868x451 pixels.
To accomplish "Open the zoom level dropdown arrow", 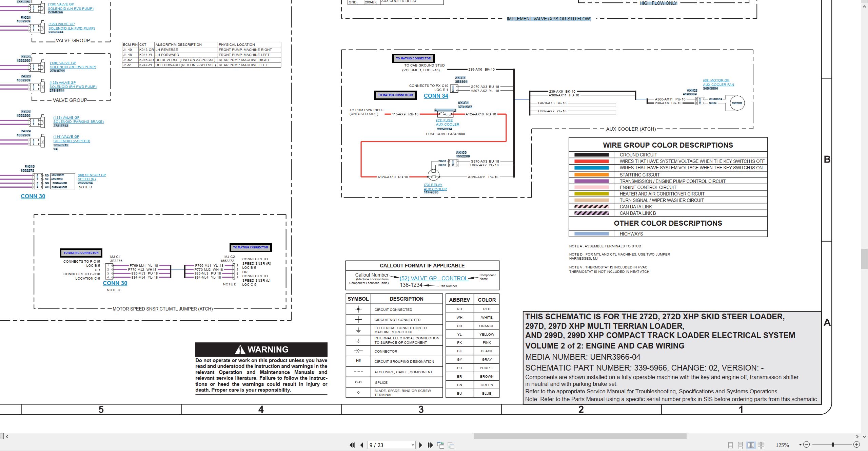I will tap(800, 445).
